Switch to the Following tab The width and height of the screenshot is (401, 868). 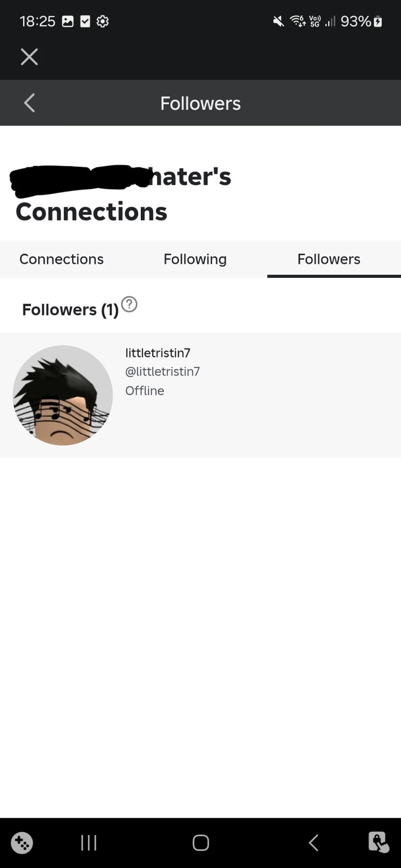(x=195, y=259)
